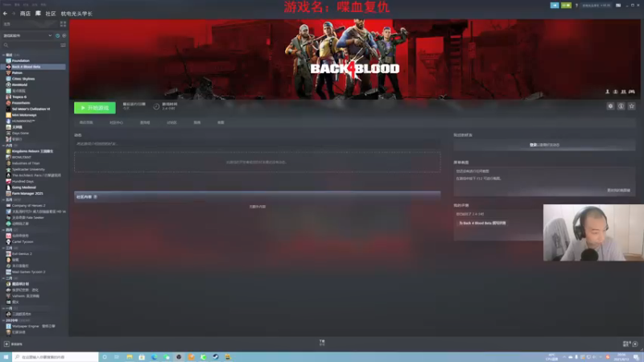Viewport: 644px width, 362px height.
Task: Click the Windows Start button
Action: 6,357
